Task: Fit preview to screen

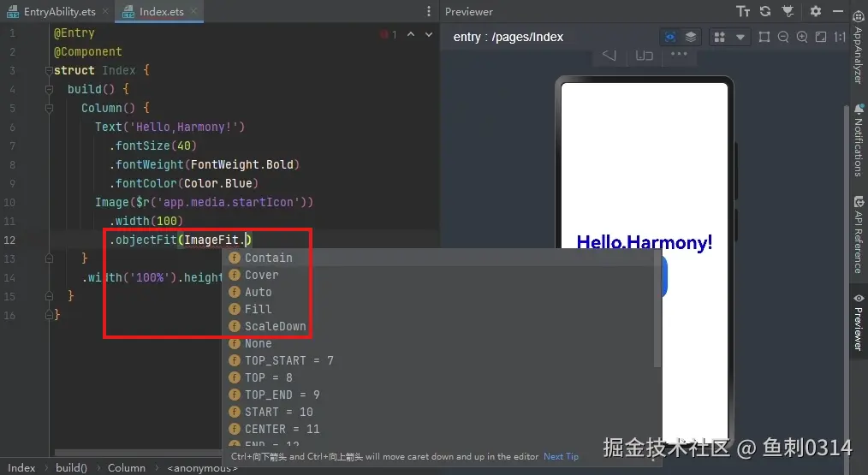Action: coord(821,37)
